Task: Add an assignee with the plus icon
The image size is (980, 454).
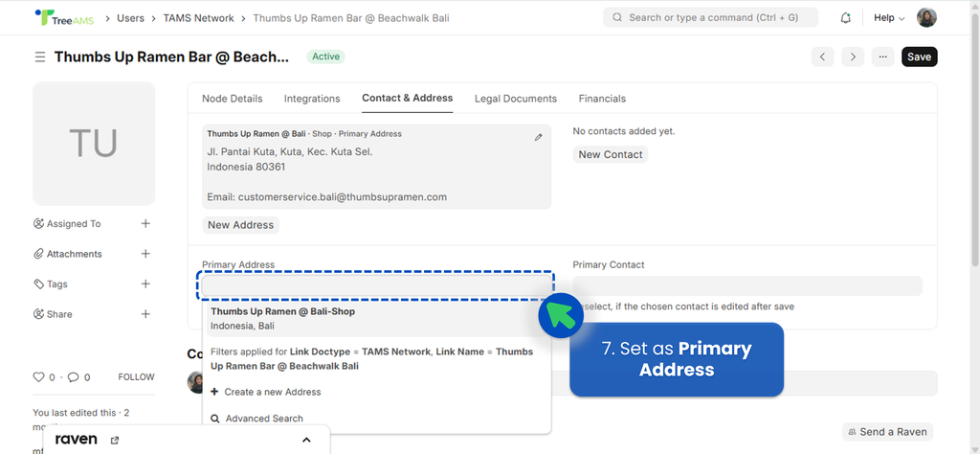Action: 145,224
